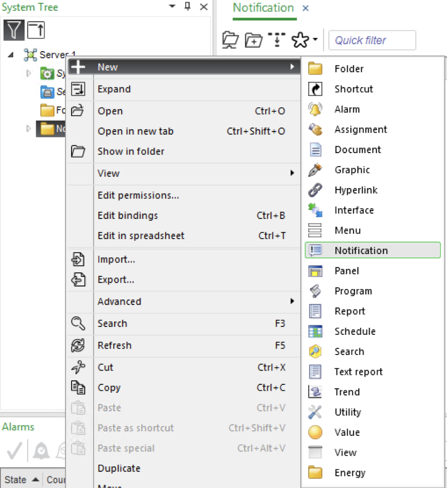Toggle the System Tree filter funnel icon
This screenshot has height=488, width=447.
(x=14, y=30)
